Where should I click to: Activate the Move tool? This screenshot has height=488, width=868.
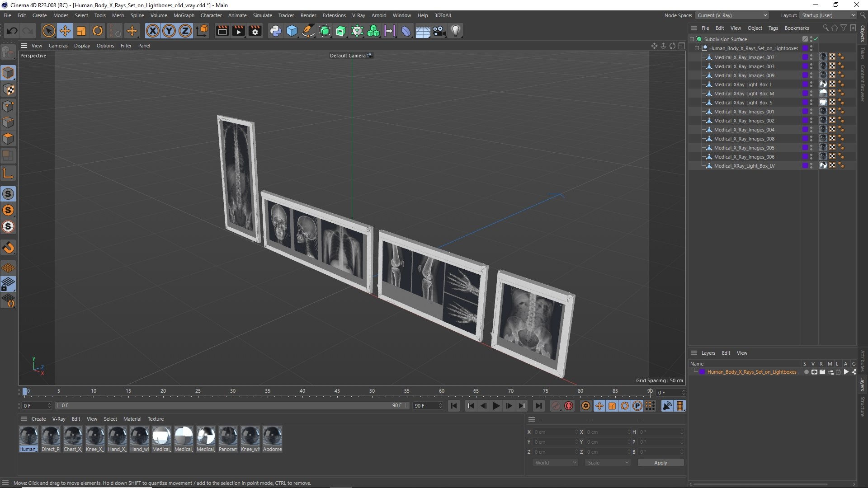(x=65, y=31)
